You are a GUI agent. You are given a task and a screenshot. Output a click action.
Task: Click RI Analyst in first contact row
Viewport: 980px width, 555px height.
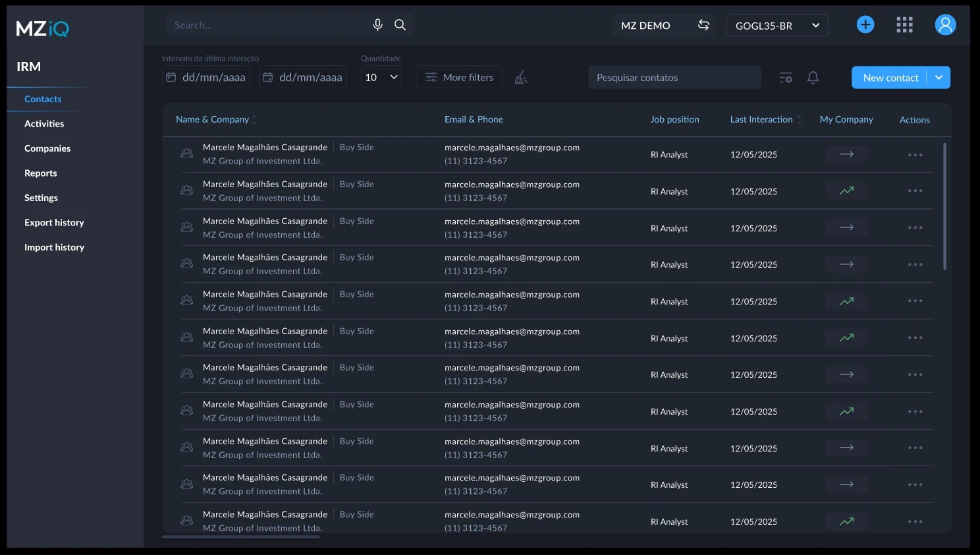click(669, 154)
